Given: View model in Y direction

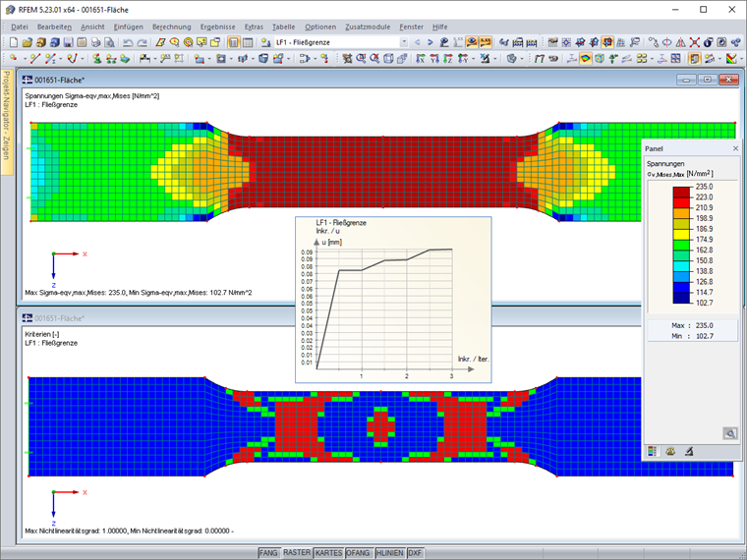Looking at the screenshot, I should [434, 59].
